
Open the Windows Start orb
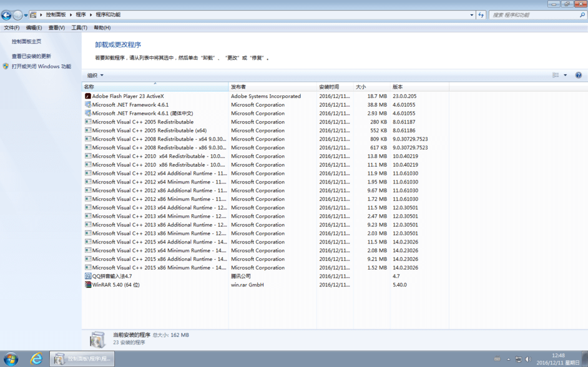(x=11, y=359)
